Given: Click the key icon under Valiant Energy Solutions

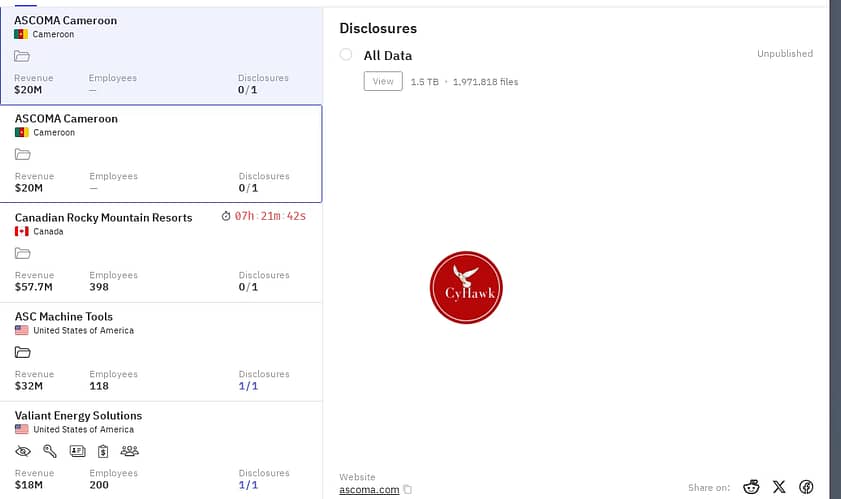Looking at the screenshot, I should (50, 451).
